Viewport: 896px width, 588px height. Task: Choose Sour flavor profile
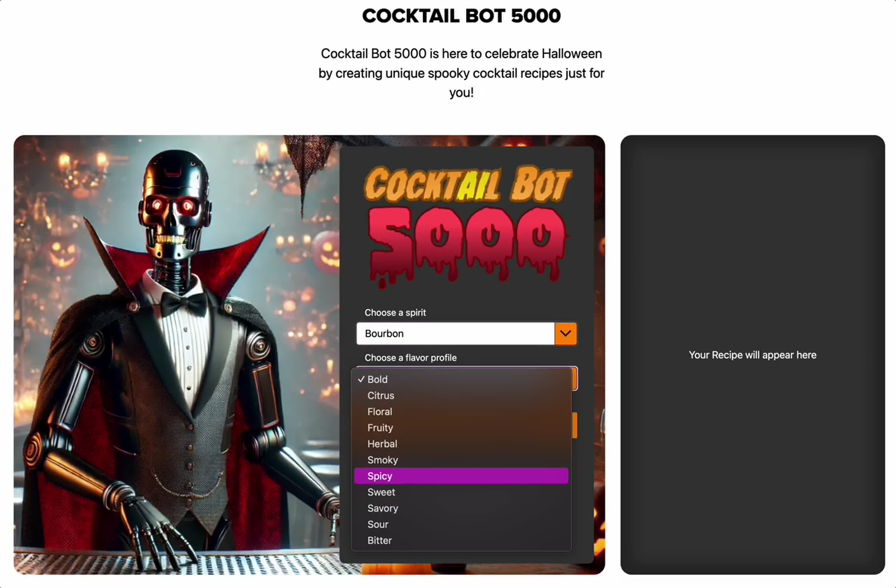pos(378,524)
